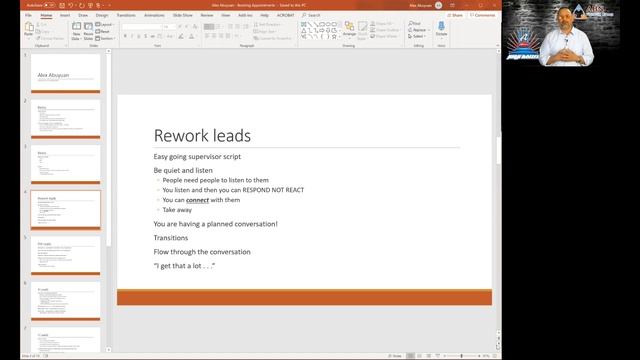Switch to the Design tab

coord(102,15)
